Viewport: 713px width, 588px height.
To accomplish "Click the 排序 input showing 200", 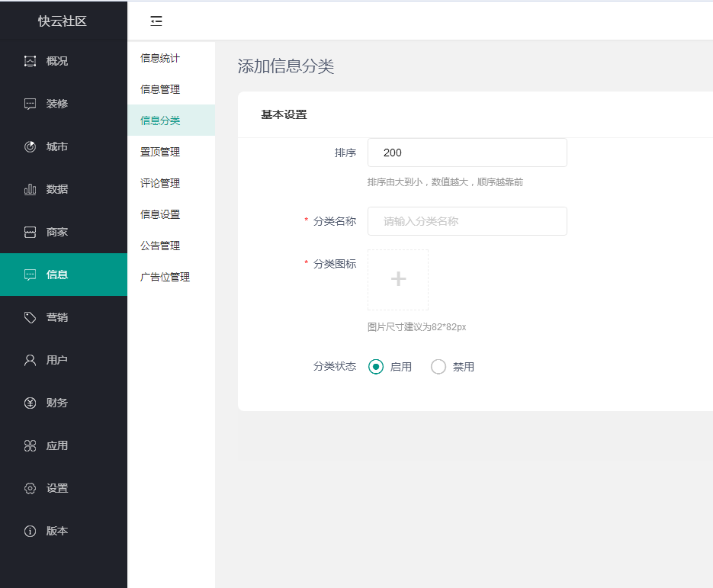I will click(x=467, y=153).
